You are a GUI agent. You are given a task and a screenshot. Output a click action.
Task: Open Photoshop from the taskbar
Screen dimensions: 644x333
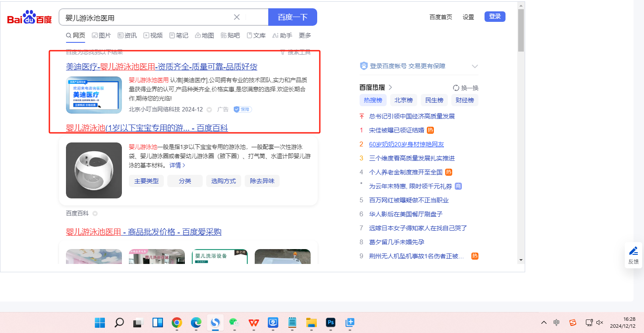point(331,323)
